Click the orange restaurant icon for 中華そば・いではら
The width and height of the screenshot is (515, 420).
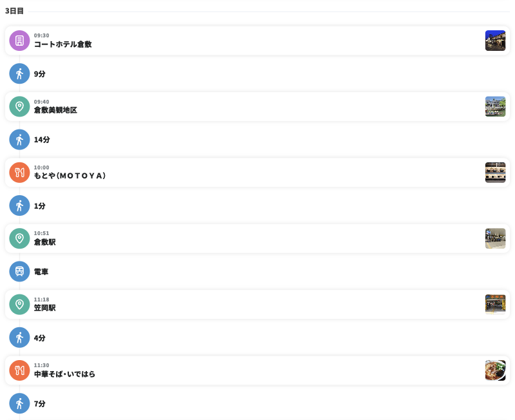pyautogui.click(x=19, y=370)
